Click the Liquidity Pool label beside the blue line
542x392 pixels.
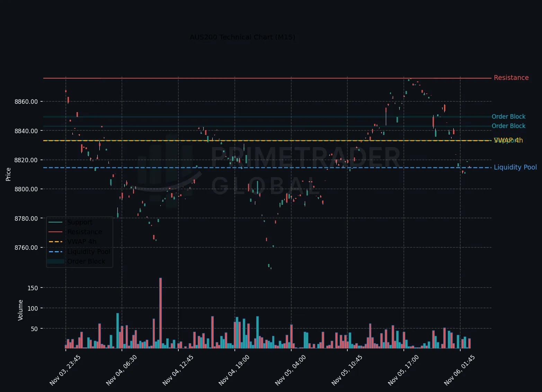point(515,167)
